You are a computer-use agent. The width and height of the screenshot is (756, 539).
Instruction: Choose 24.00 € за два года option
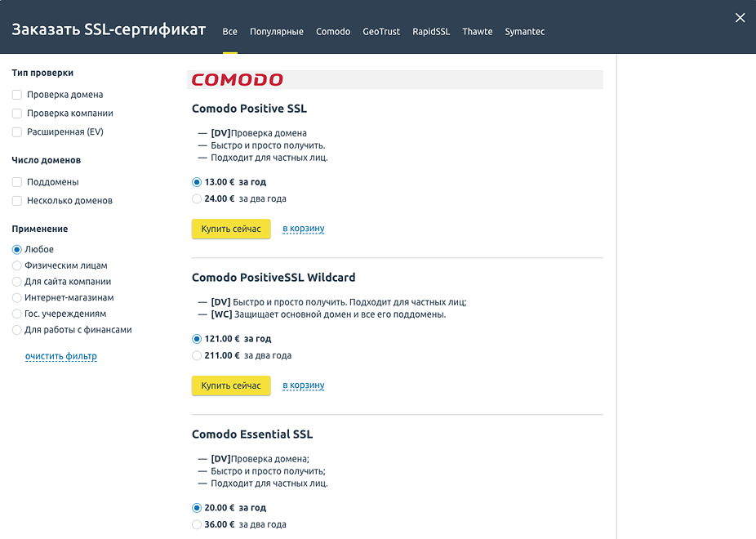[196, 198]
